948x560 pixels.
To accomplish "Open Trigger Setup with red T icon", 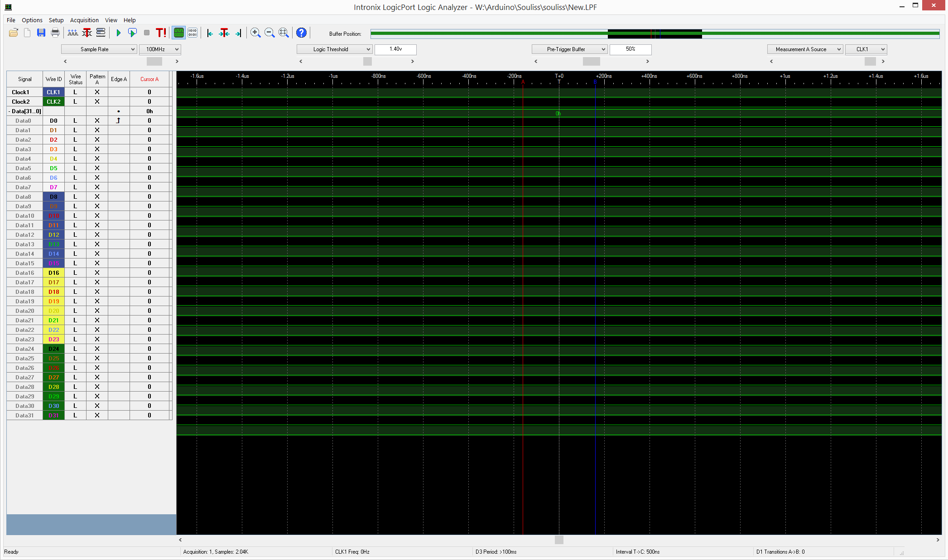I will click(87, 33).
